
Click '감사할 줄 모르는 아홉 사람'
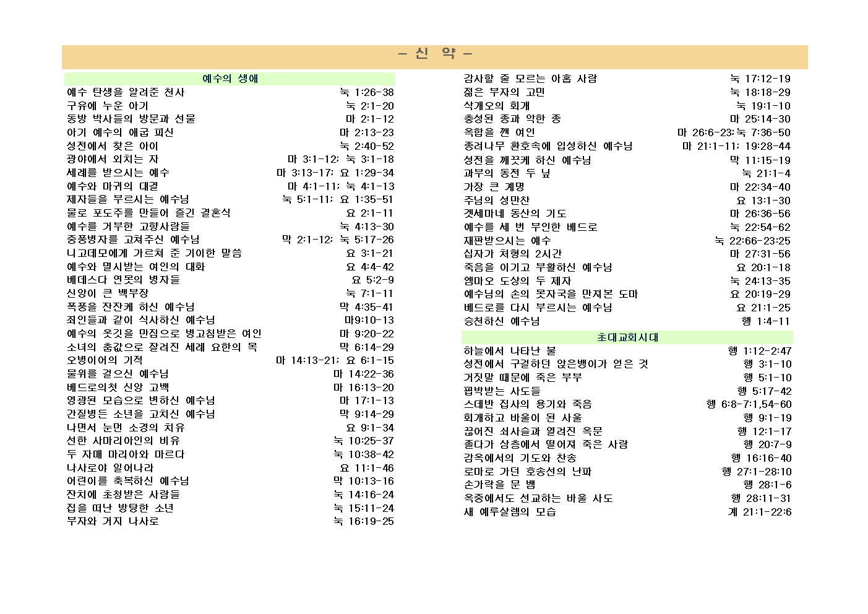point(530,79)
